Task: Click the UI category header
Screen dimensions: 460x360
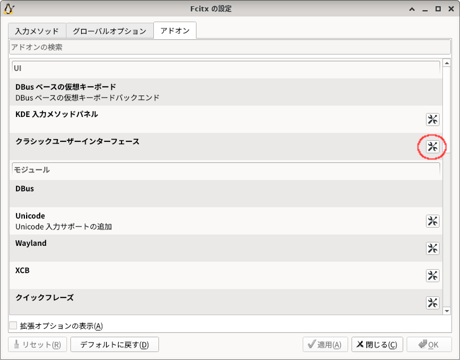Action: [226, 68]
